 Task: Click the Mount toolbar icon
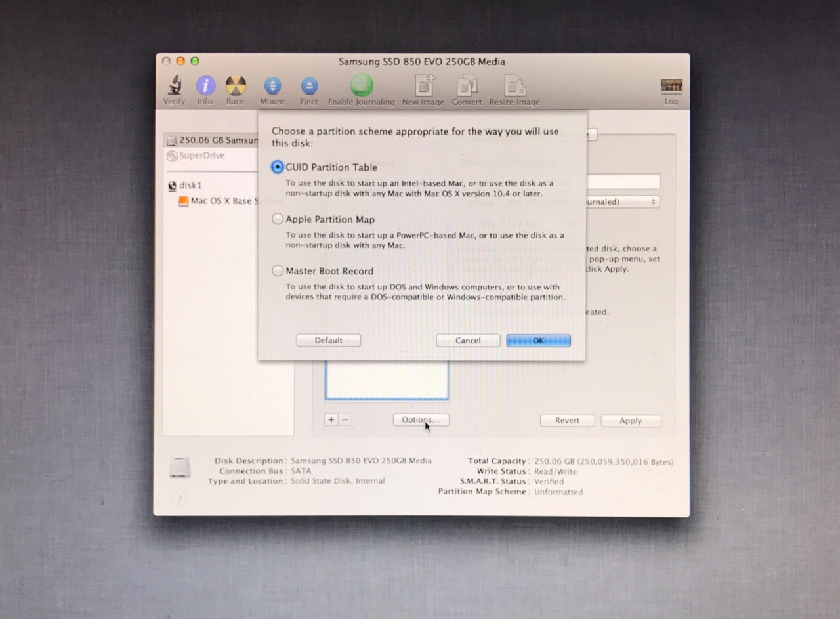pos(272,86)
